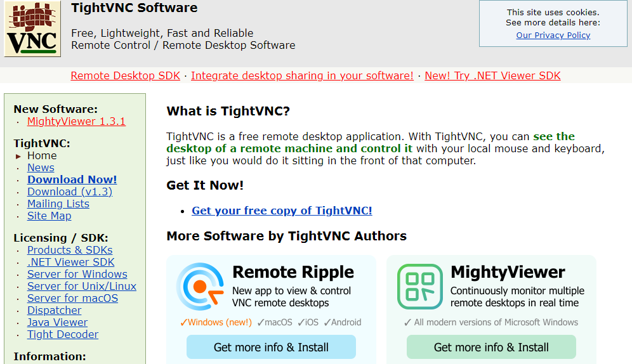632x364 pixels.
Task: Click the iOS platform label
Action: click(308, 323)
